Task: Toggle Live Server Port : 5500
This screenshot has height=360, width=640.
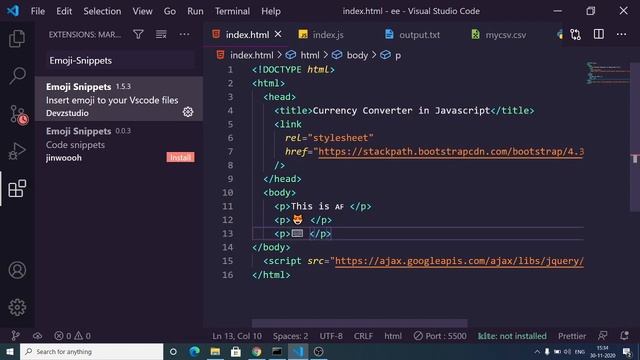Action: pyautogui.click(x=440, y=336)
